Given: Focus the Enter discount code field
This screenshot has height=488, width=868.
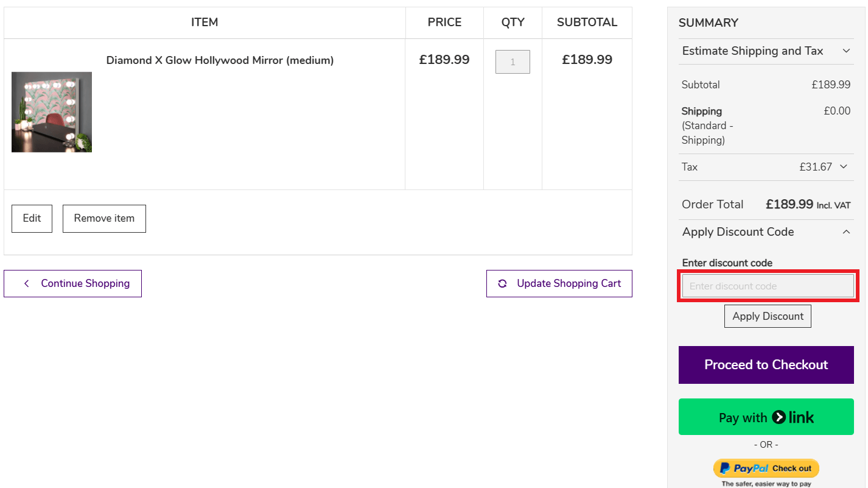Looking at the screenshot, I should pos(768,286).
